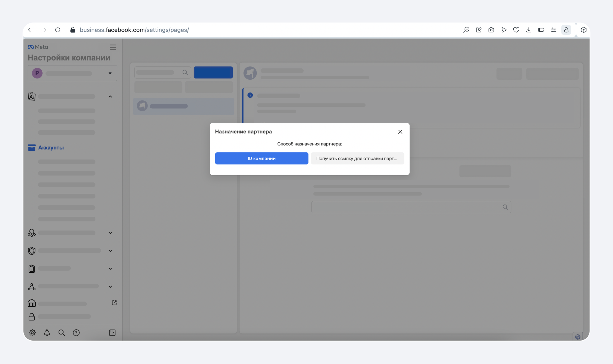Expand the shield security section

point(110,251)
